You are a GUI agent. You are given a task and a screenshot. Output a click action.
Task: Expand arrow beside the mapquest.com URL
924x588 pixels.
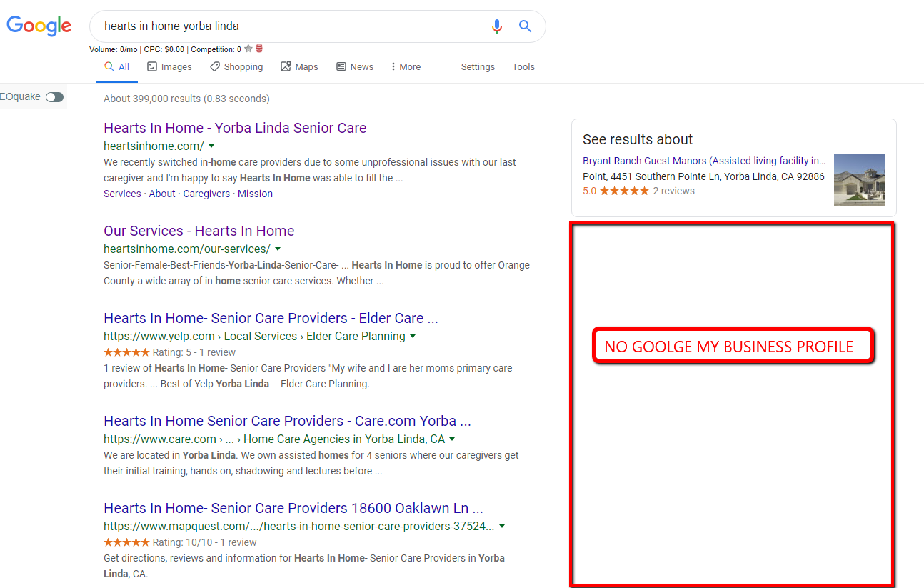tap(502, 527)
